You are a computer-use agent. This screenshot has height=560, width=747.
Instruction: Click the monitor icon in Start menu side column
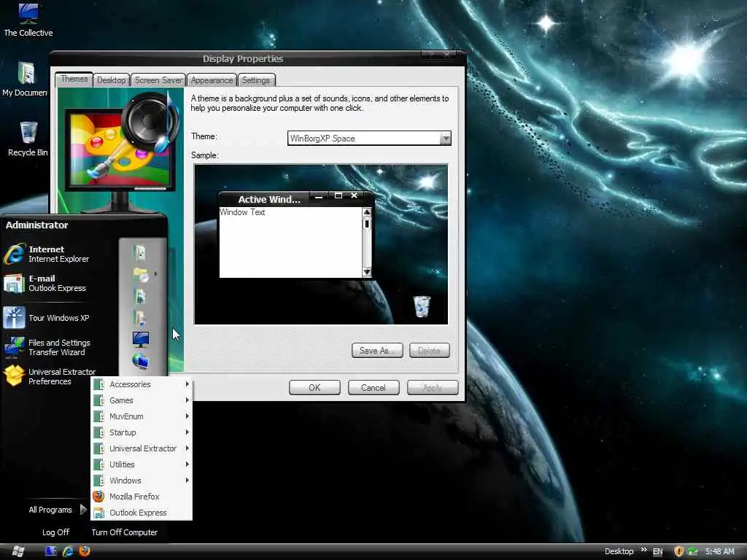tap(141, 340)
